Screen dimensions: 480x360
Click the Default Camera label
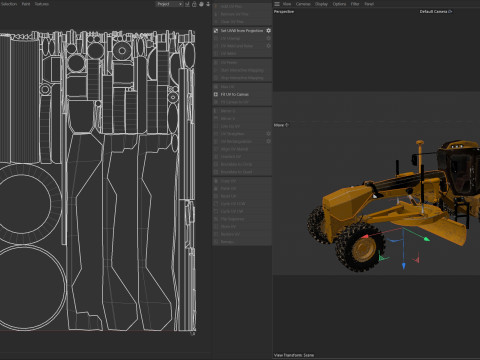coord(433,12)
